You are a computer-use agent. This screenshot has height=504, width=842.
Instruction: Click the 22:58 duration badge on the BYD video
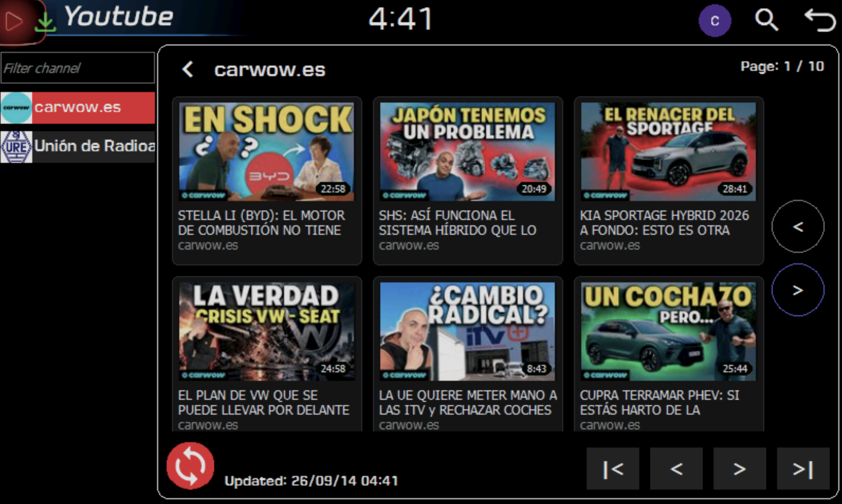[x=333, y=189]
